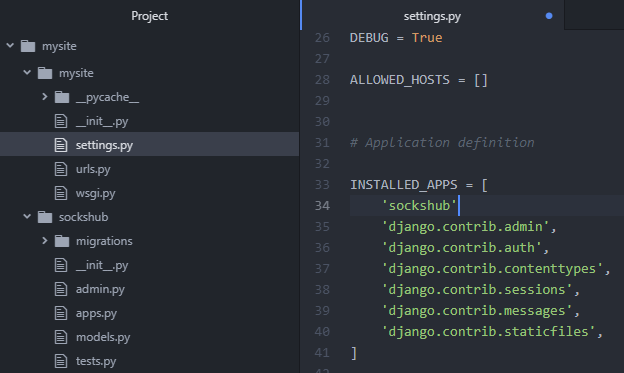
Task: Click the unsaved-changes dot on settings.py tab
Action: coord(549,16)
